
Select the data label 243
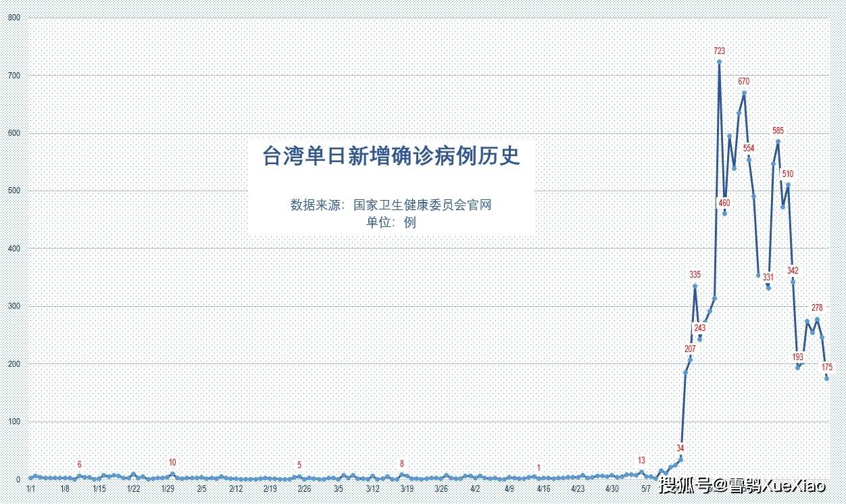click(x=699, y=328)
